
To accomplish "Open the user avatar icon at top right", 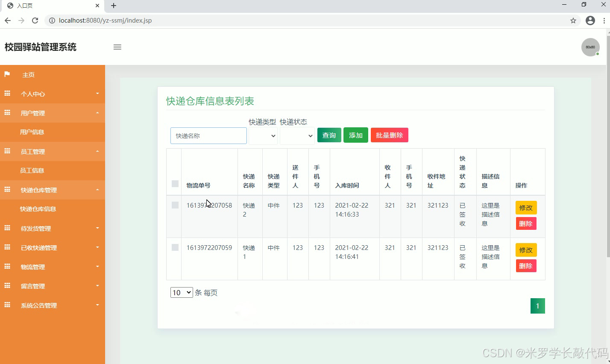I will click(x=590, y=47).
